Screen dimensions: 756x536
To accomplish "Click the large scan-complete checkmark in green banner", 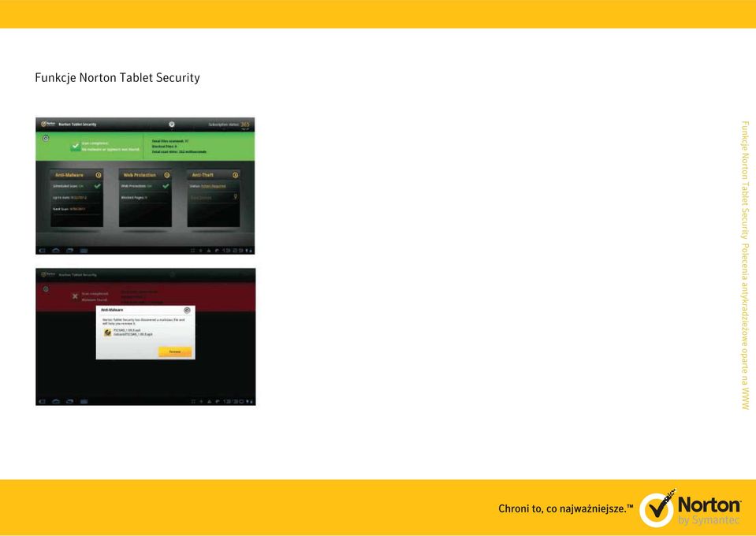I will [x=75, y=146].
